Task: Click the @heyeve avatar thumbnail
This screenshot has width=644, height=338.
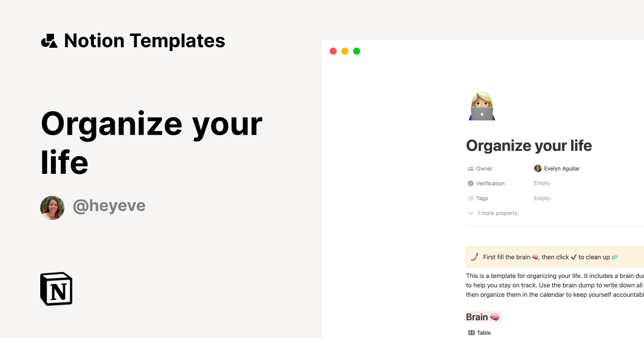Action: [x=52, y=208]
